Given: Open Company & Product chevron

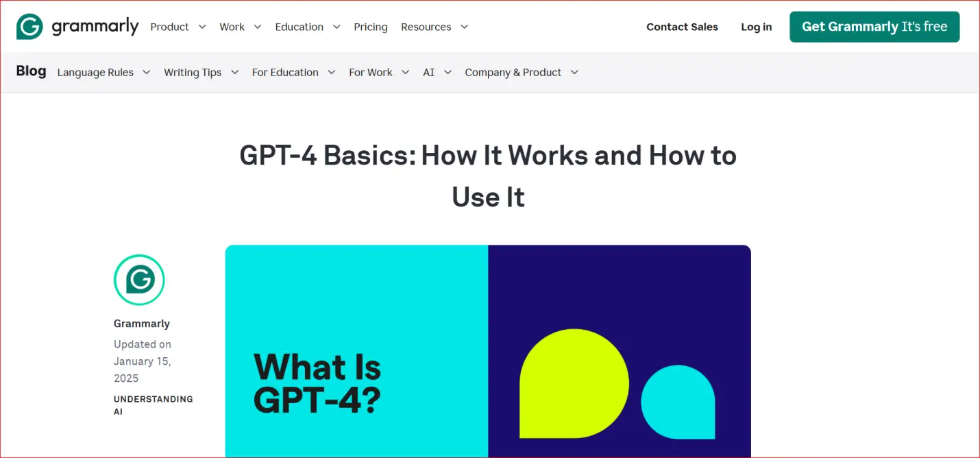Looking at the screenshot, I should tap(574, 72).
